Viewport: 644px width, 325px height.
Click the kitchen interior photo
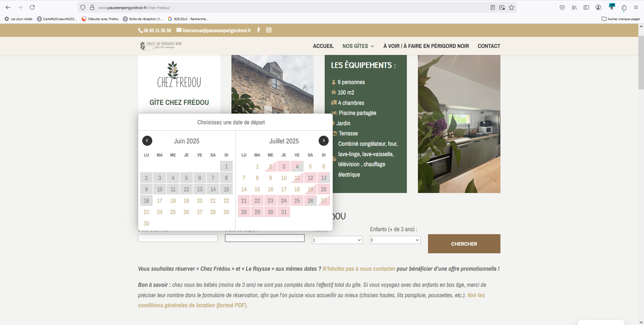click(459, 124)
